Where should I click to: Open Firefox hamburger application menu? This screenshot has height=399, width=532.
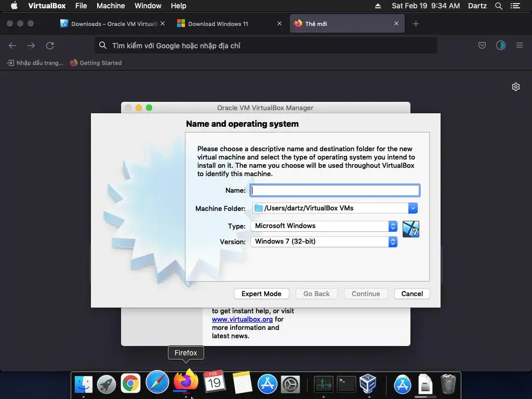(520, 46)
